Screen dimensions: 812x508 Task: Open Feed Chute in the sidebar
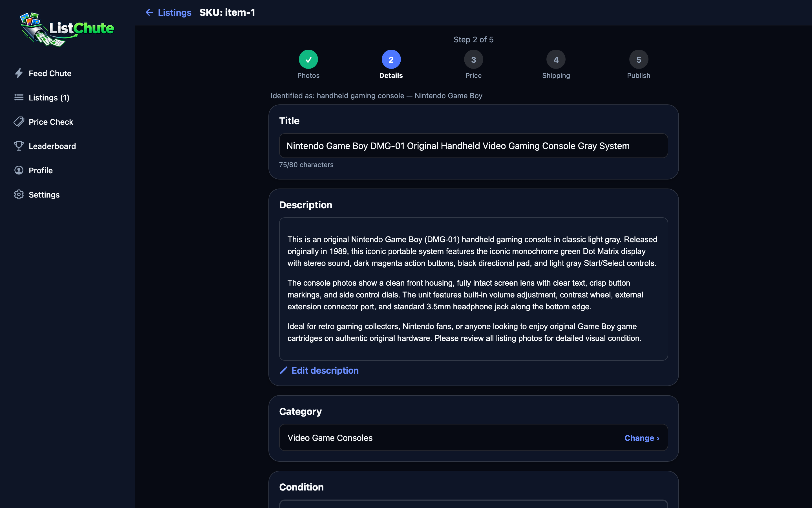tap(50, 73)
